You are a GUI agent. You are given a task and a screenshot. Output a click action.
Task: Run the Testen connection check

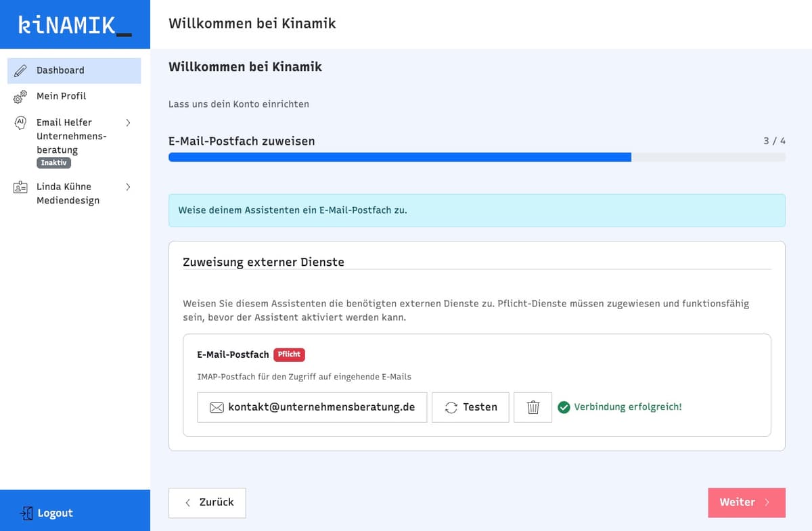470,407
